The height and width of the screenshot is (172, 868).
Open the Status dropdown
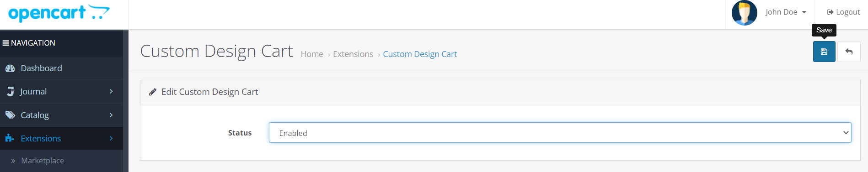click(x=560, y=133)
